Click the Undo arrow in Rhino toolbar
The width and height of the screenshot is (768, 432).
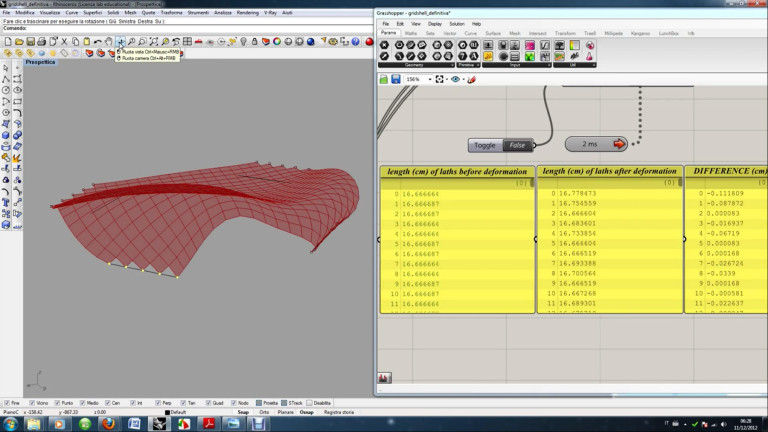point(97,41)
